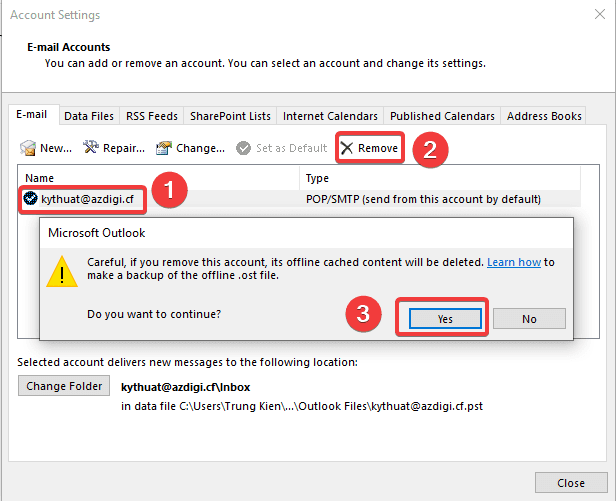Switch to Address Books tab

[544, 116]
